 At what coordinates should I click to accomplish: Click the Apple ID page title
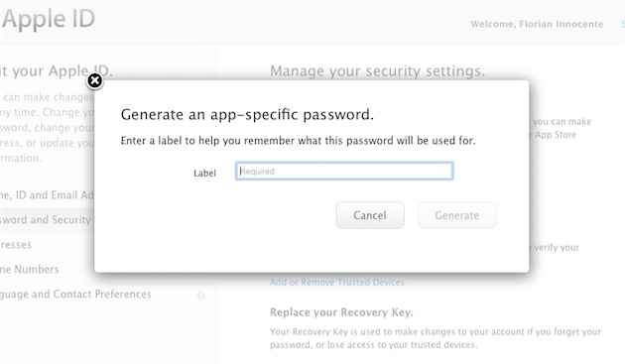pyautogui.click(x=49, y=18)
